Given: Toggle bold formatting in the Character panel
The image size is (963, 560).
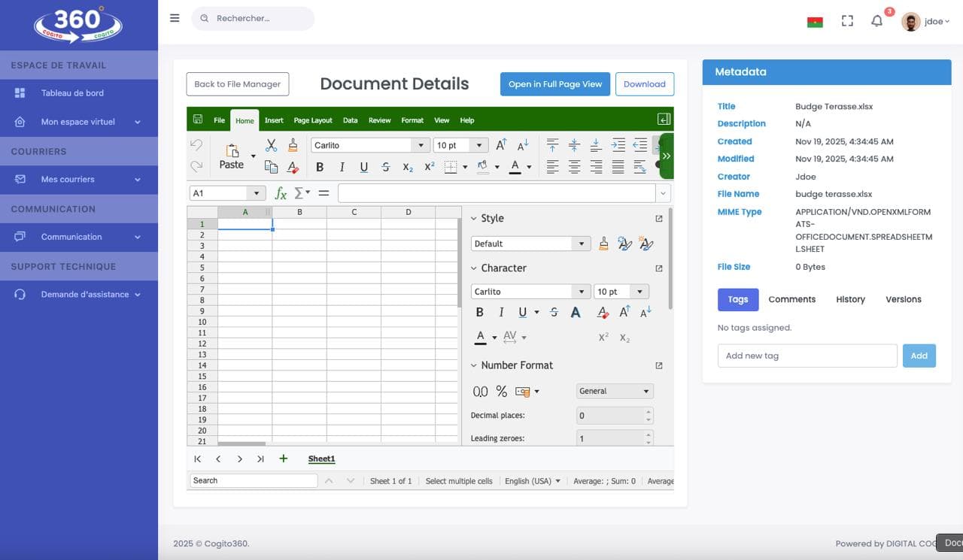Looking at the screenshot, I should tap(479, 312).
